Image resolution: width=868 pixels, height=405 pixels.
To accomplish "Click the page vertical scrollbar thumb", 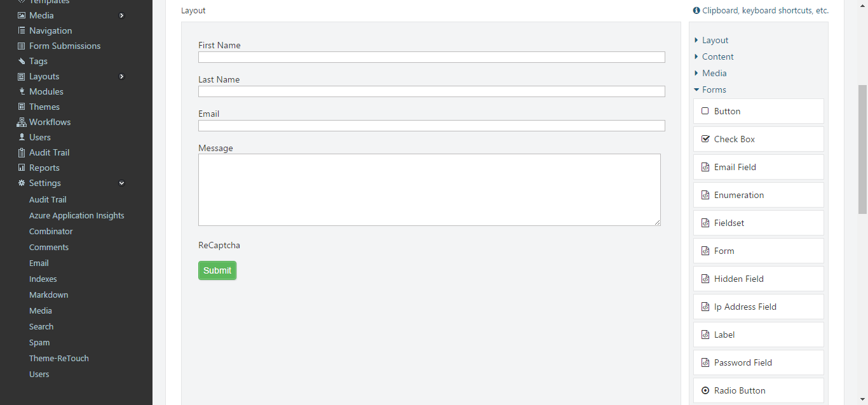I will 863,150.
